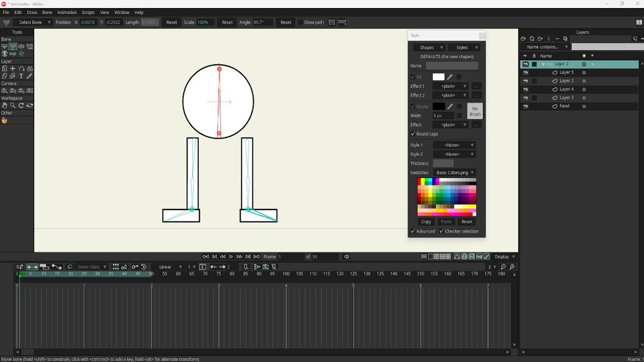Screen dimensions: 644x362
Task: Click the Play button in transport controls
Action: tap(231, 257)
